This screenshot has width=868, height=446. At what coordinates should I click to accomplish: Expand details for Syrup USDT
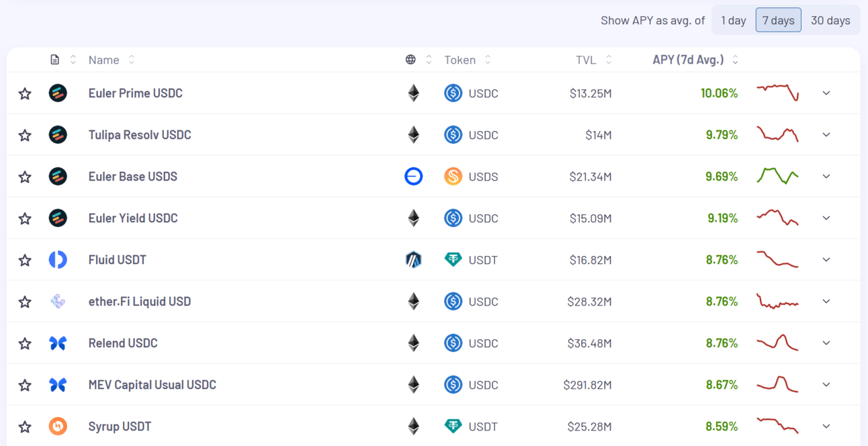[826, 427]
